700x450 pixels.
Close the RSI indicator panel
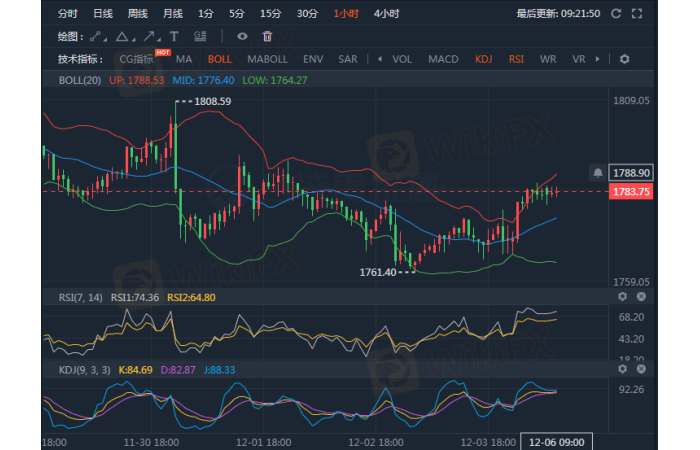[x=641, y=297]
